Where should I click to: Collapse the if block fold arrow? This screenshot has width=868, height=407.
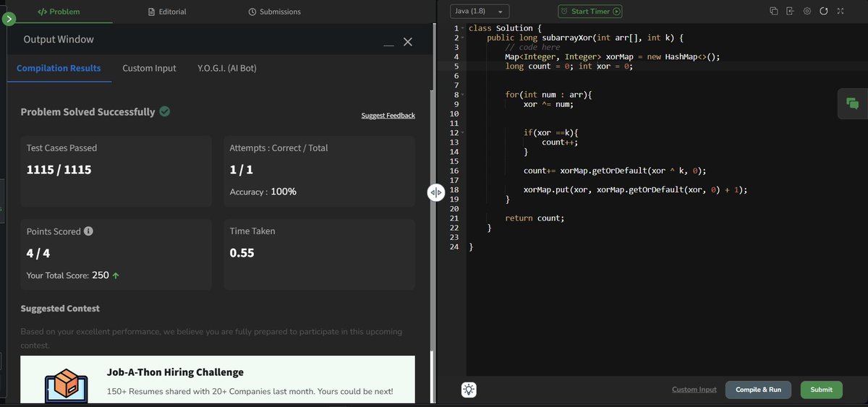pos(463,133)
